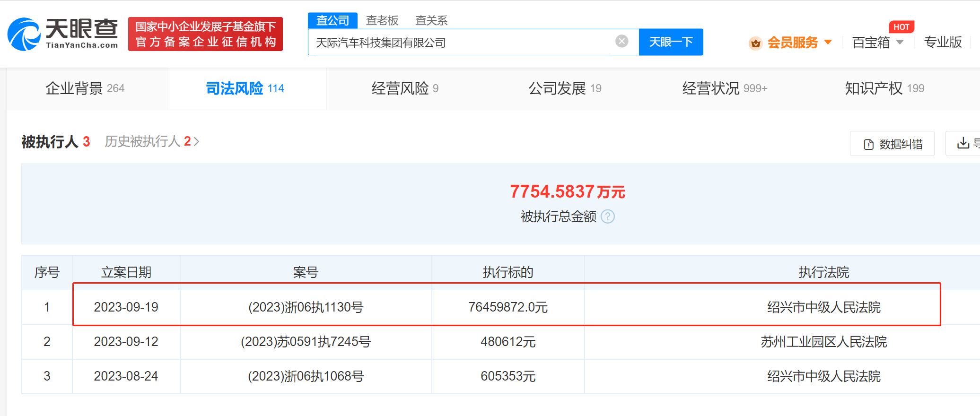Click 百宝箱 menu label
This screenshot has height=416, width=980.
click(871, 43)
